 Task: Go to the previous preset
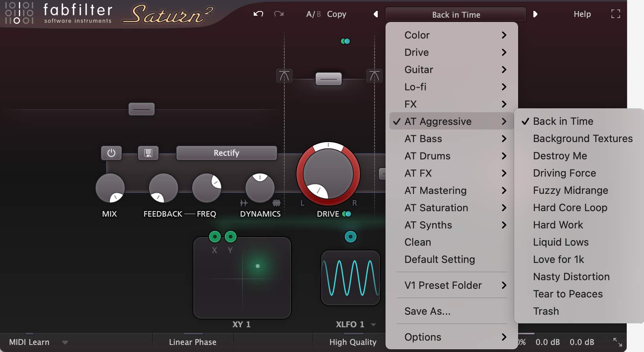(376, 15)
